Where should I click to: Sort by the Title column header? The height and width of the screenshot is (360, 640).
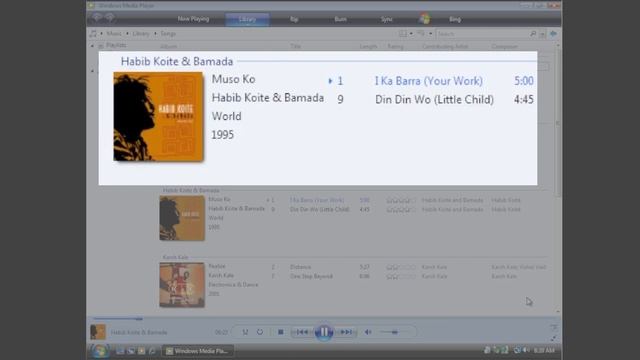pyautogui.click(x=296, y=47)
